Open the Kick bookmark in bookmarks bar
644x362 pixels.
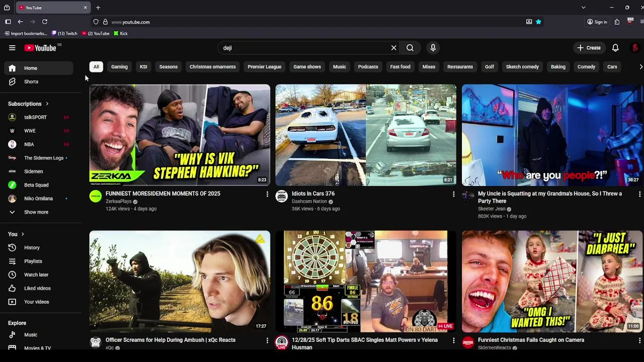(x=121, y=33)
